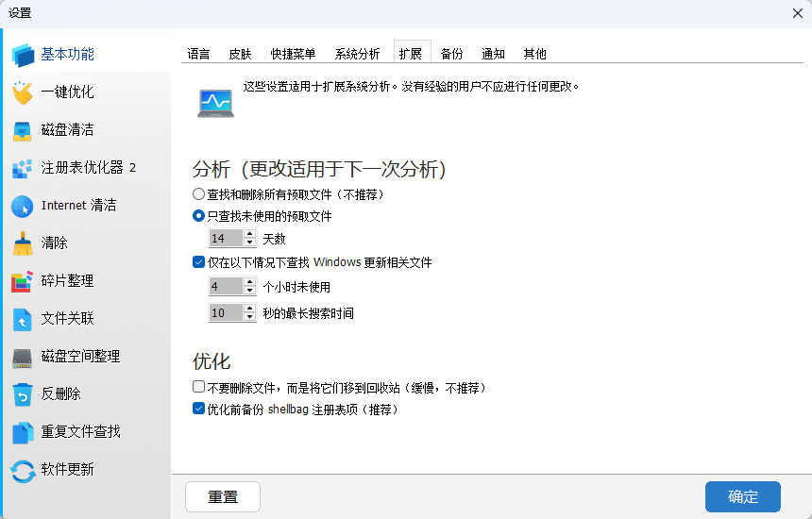Select 磁盘清洁 sidebar entry
Screen dimensions: 812x519
[x=67, y=129]
